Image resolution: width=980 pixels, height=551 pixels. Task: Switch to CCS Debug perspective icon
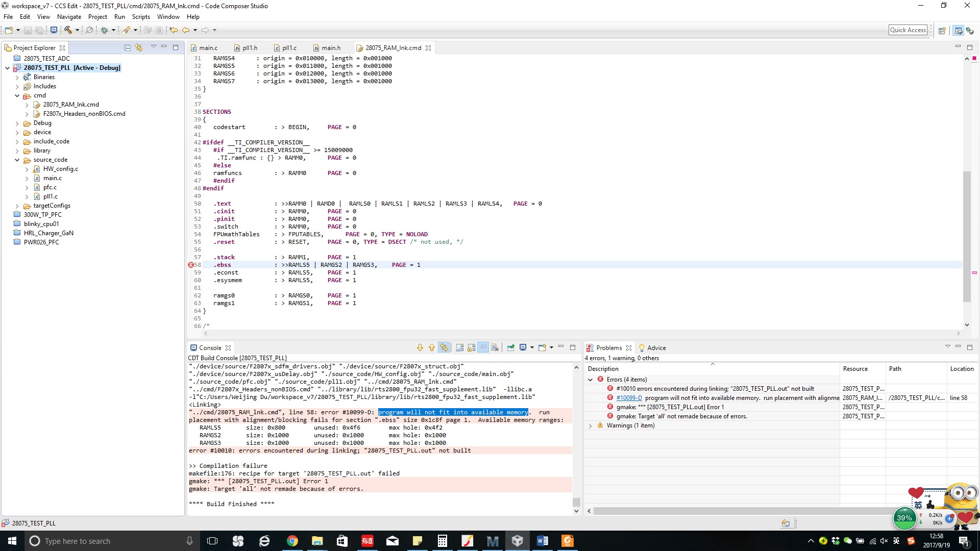point(969,31)
